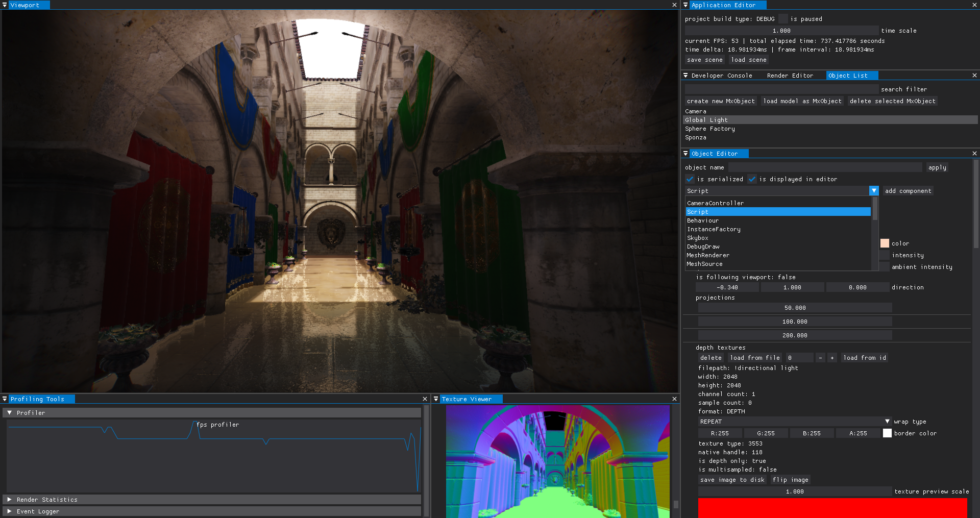This screenshot has height=518, width=980.
Task: Create a new MxObject
Action: (x=721, y=101)
